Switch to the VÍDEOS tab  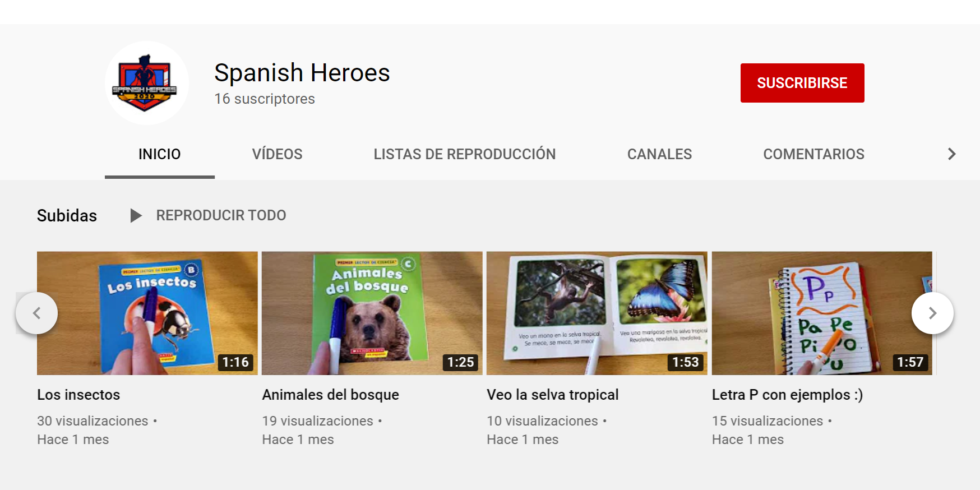tap(277, 154)
